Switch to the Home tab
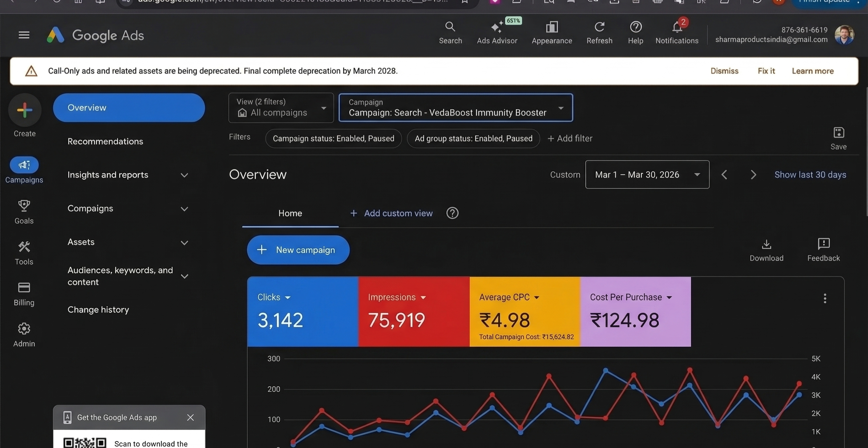Screen dimensions: 868x448 click(290, 213)
